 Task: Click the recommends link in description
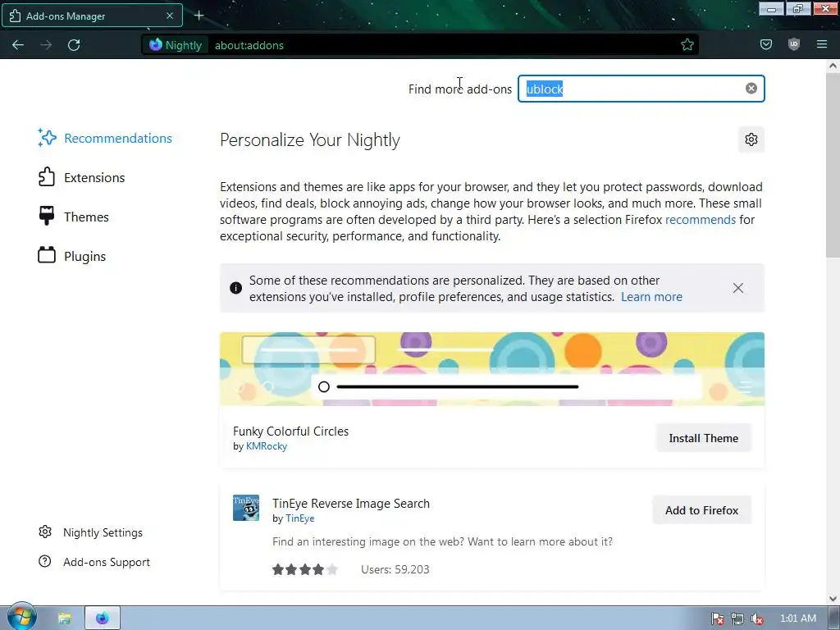[701, 220]
